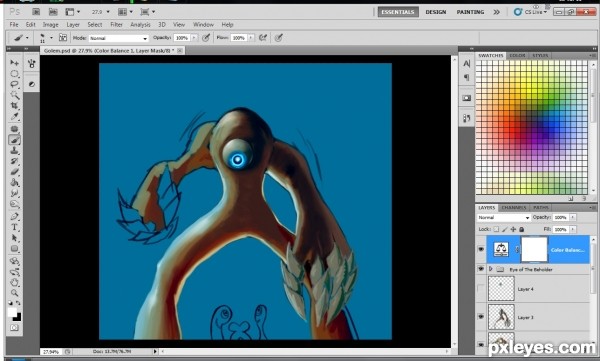Image resolution: width=600 pixels, height=361 pixels.
Task: Open the Brush Preset picker arrow
Action: (x=51, y=38)
